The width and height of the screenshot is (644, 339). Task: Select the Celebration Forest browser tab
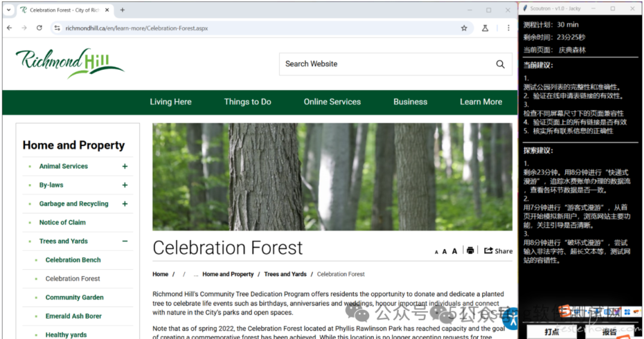click(65, 10)
